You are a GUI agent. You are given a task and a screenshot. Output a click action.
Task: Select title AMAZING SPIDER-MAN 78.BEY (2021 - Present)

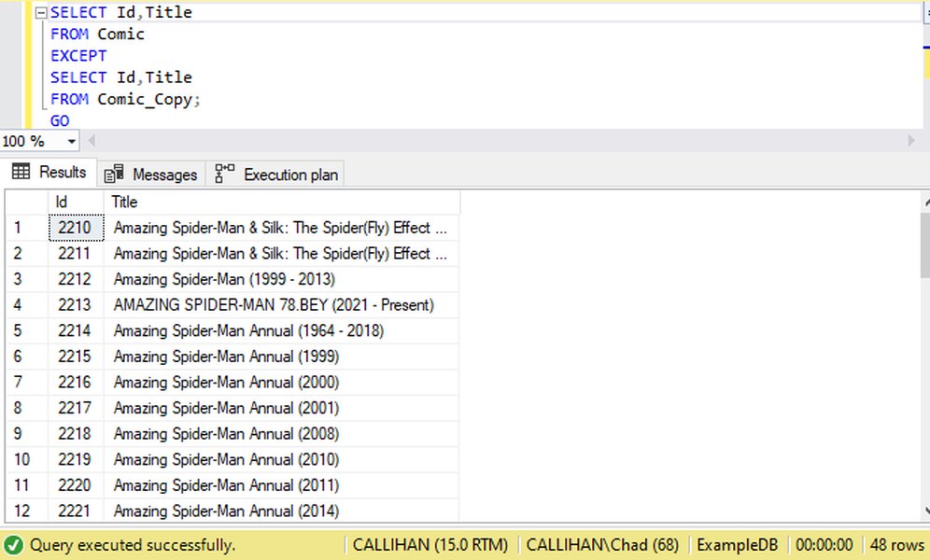coord(281,304)
